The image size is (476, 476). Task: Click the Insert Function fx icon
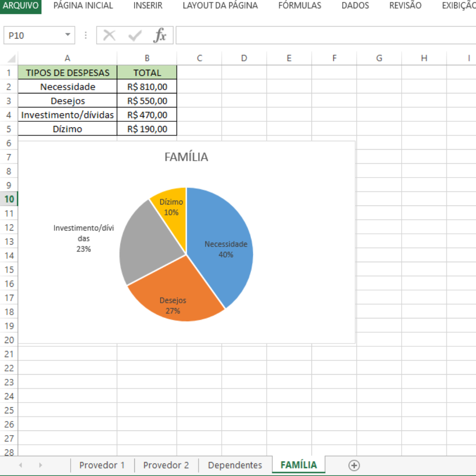click(160, 35)
